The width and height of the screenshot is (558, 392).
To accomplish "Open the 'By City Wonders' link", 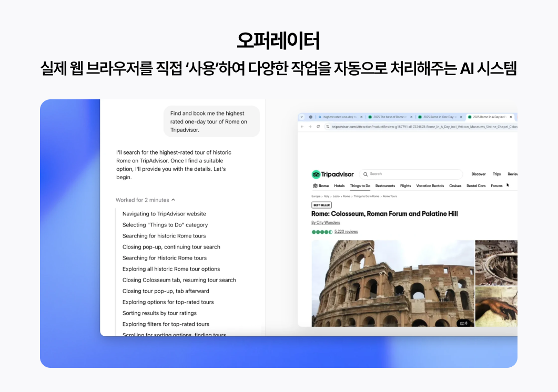I will pyautogui.click(x=326, y=223).
